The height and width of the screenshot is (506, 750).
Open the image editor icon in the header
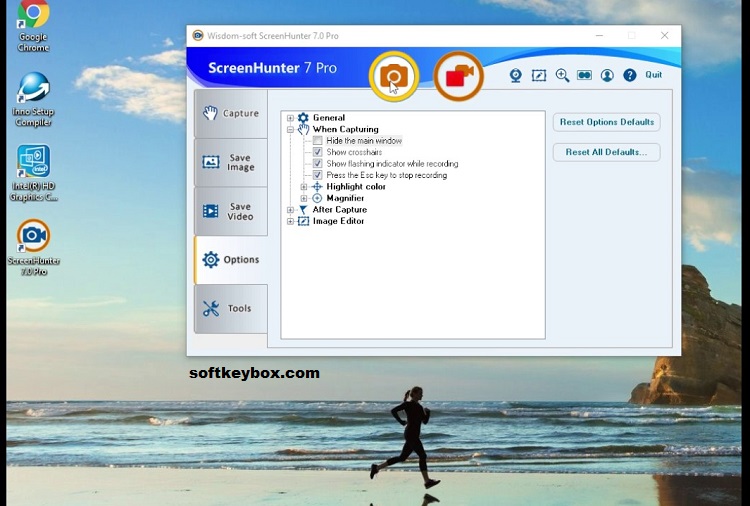[x=539, y=76]
